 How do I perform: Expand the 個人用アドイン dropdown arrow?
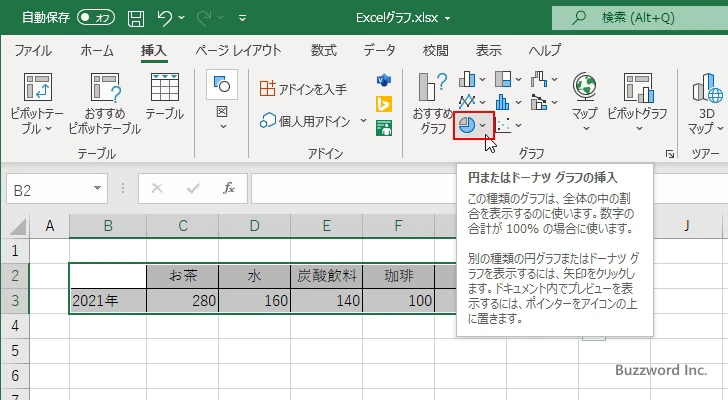(x=363, y=121)
